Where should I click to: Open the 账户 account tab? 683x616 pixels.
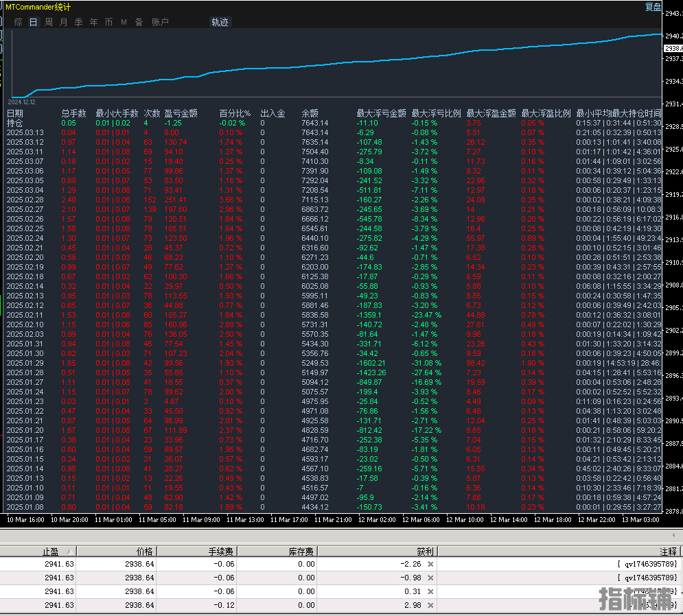coord(160,22)
